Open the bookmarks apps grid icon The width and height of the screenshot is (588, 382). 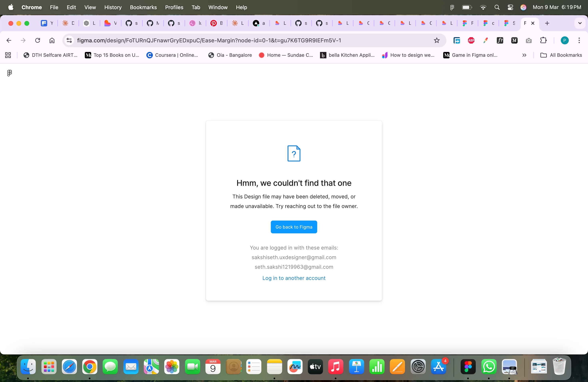8,55
